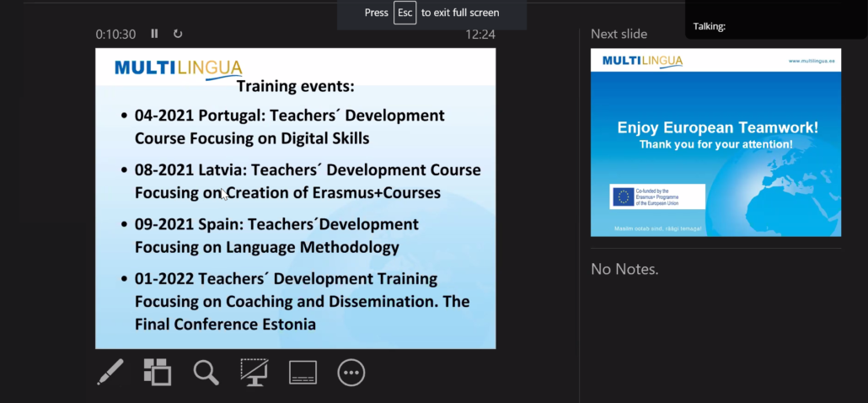
Task: Open more slide show options menu
Action: click(351, 372)
